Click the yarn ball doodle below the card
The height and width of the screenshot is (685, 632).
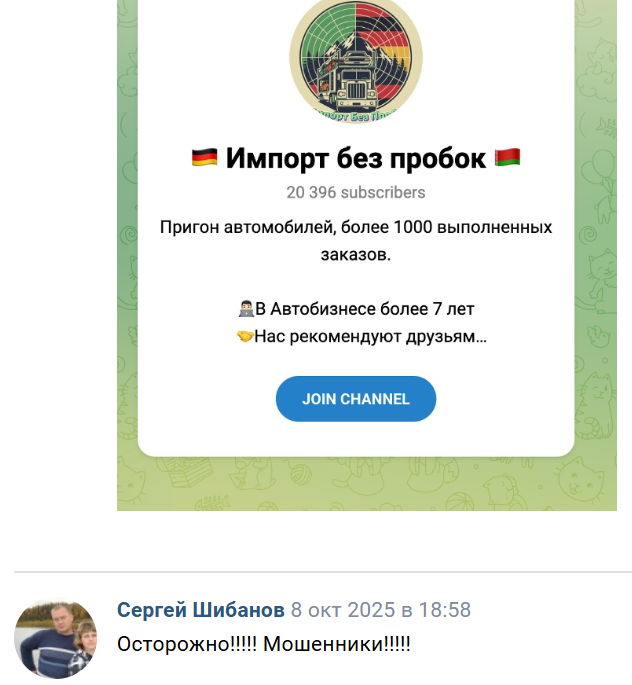[299, 474]
